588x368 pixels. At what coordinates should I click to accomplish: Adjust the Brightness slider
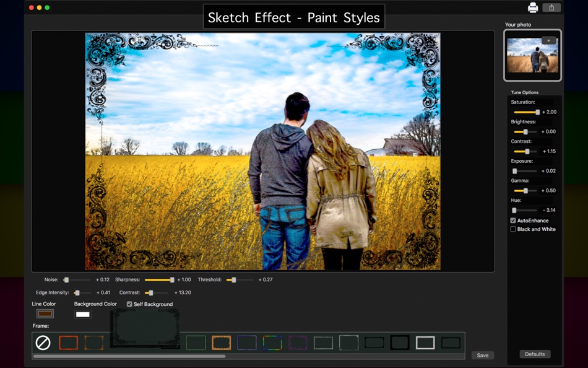coord(525,132)
